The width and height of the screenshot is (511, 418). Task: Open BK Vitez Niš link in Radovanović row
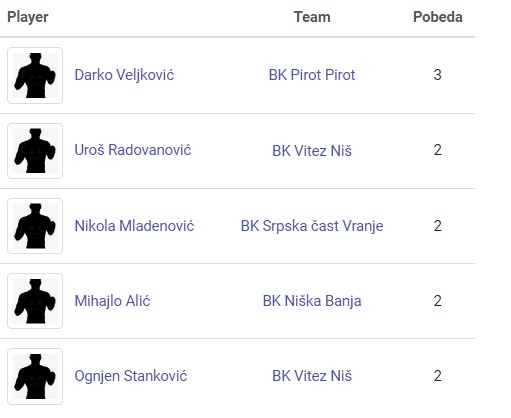pos(312,151)
